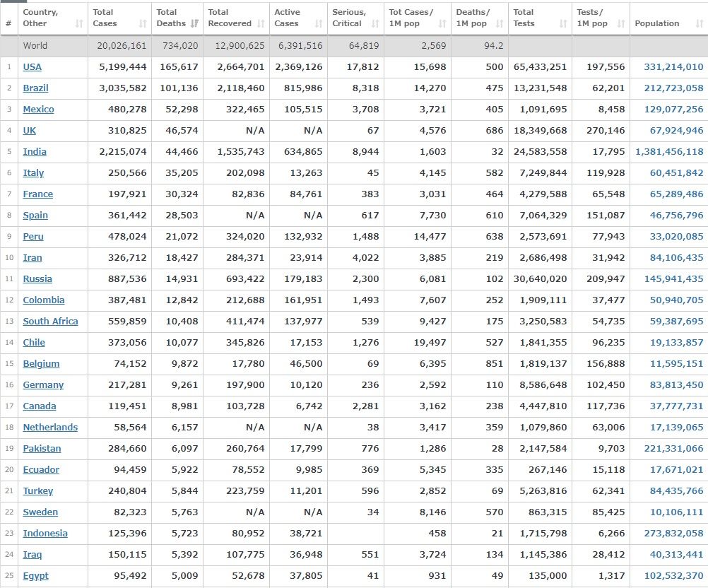Screen dimensions: 708x588
Task: Click the Total Deaths sort arrow icon
Action: point(193,24)
